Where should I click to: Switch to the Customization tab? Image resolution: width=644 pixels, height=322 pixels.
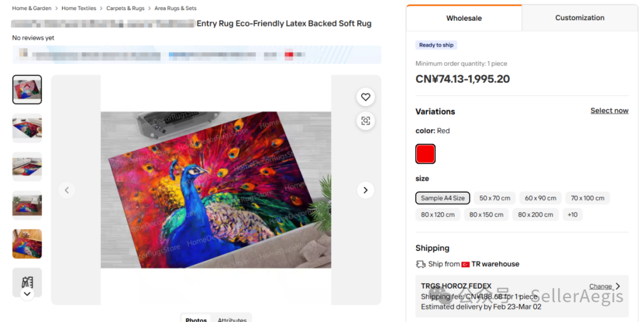(x=580, y=18)
